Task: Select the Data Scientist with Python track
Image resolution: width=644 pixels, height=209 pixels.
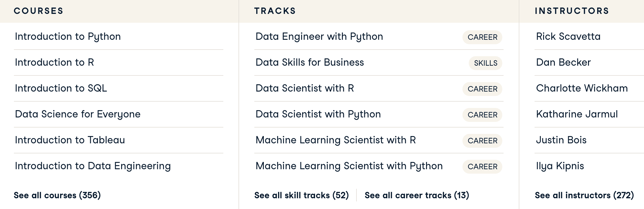Action: click(x=318, y=114)
